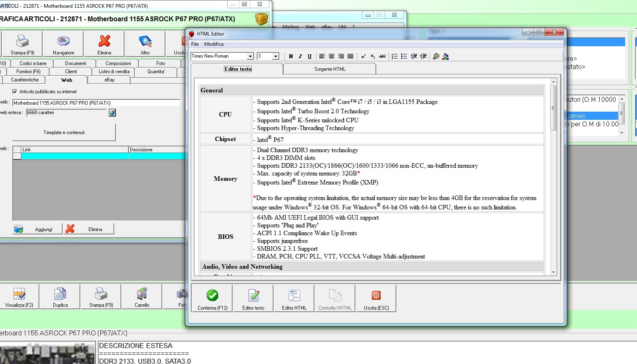Open the eBay tab
Image resolution: width=637 pixels, height=364 pixels.
coord(109,80)
